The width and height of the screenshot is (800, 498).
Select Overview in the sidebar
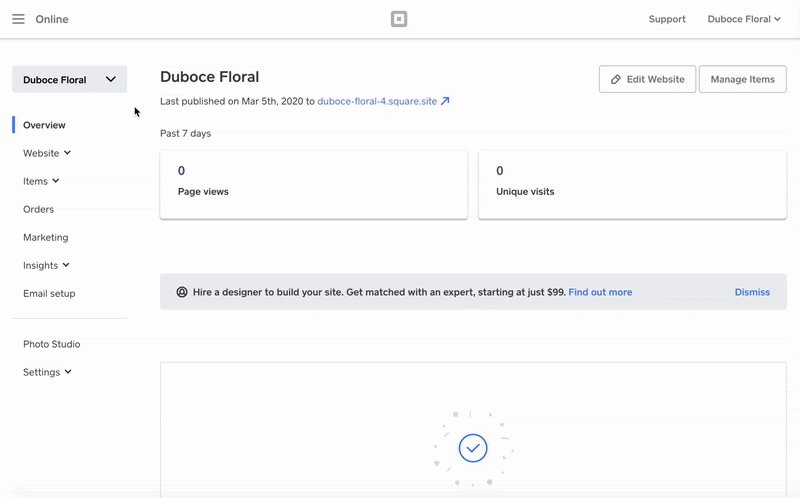coord(44,125)
